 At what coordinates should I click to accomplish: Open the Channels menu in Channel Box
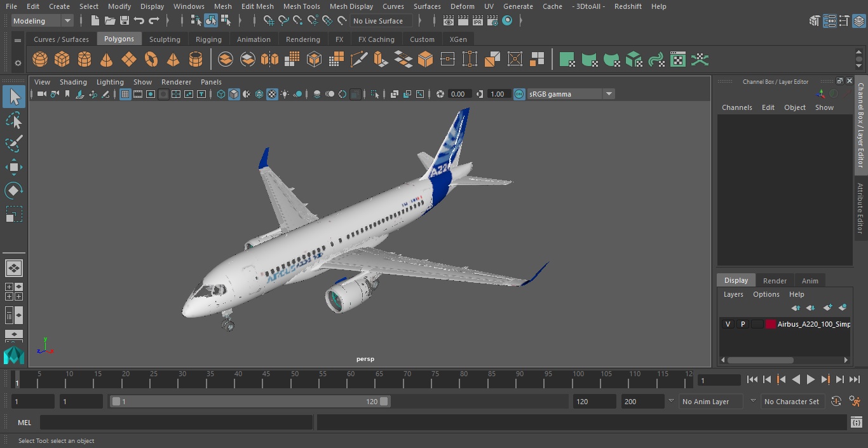736,107
